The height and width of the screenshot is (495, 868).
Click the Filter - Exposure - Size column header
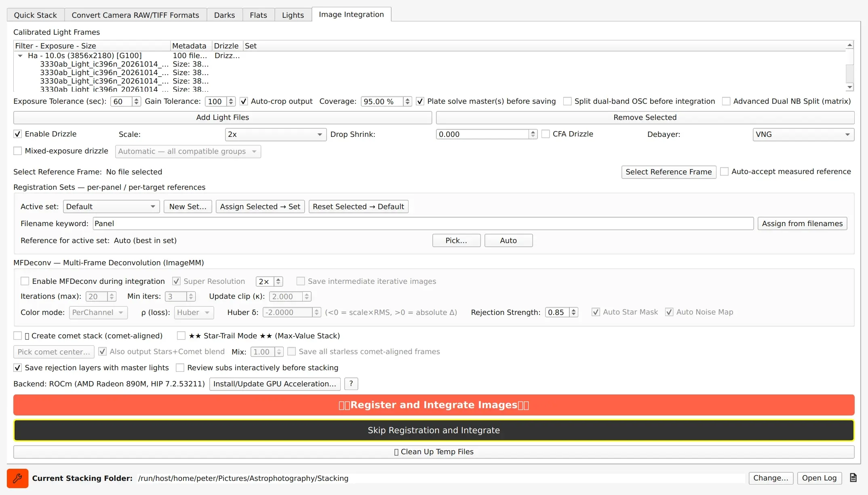click(92, 46)
